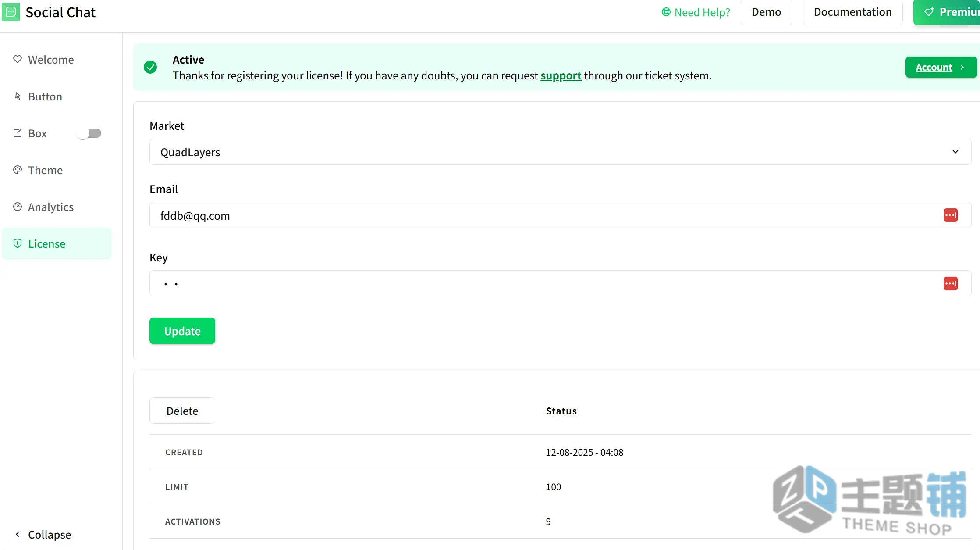The height and width of the screenshot is (550, 980).
Task: Click the green Account button
Action: point(941,67)
